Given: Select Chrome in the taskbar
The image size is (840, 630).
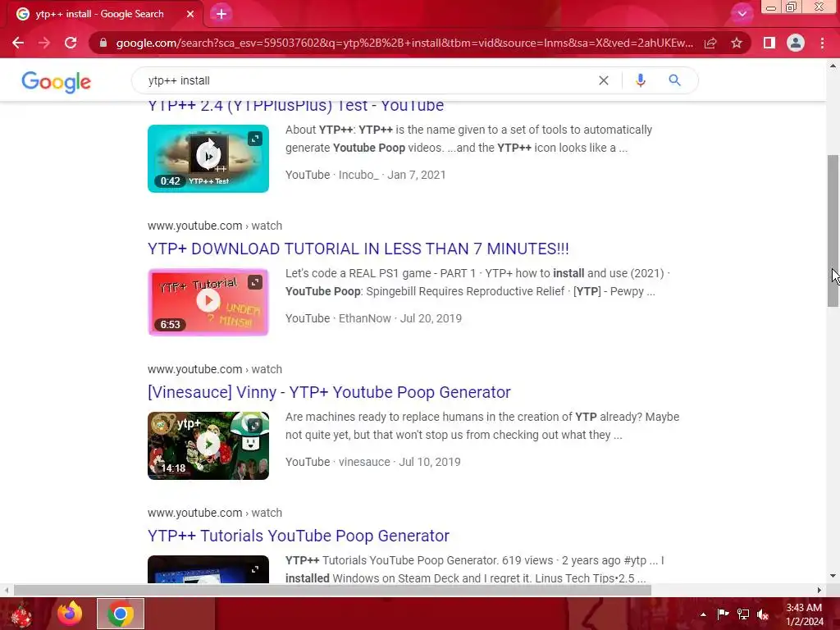Looking at the screenshot, I should point(121,614).
